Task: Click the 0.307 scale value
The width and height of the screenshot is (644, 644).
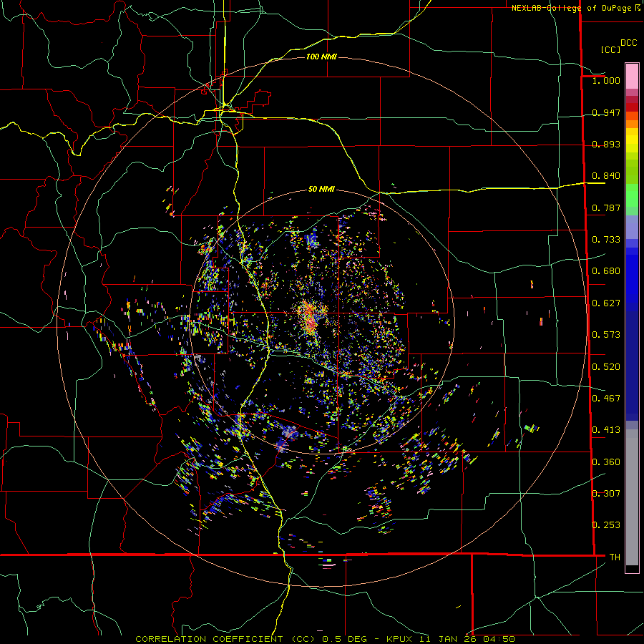Action: click(x=606, y=494)
